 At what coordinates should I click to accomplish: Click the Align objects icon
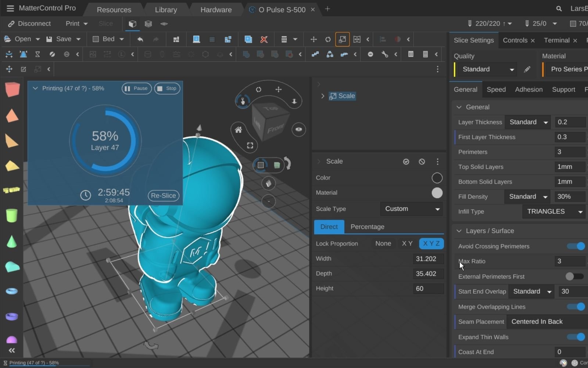383,39
